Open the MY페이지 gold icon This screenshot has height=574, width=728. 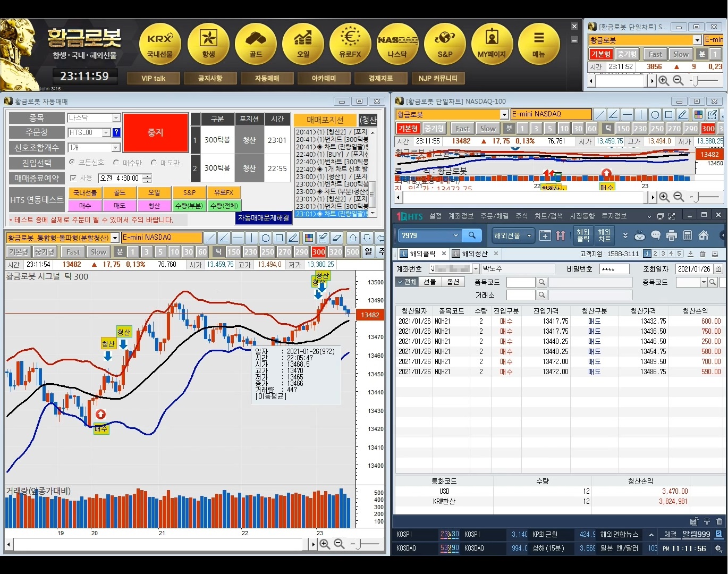pos(492,45)
